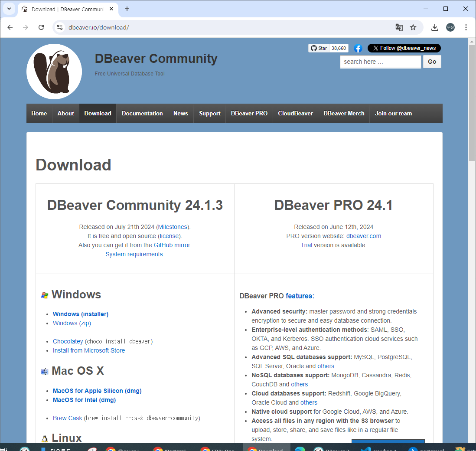
Task: Select the Download menu item
Action: coord(98,113)
